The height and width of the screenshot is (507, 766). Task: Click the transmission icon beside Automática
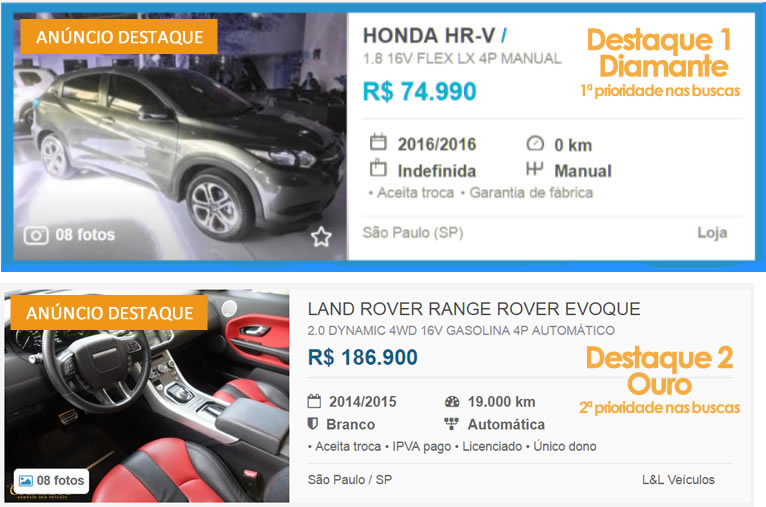coord(451,423)
